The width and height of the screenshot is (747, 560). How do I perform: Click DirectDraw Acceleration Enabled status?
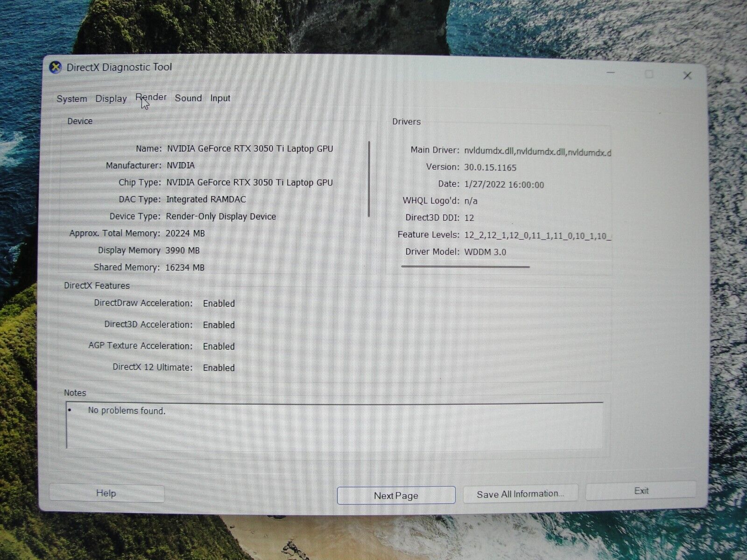point(219,303)
